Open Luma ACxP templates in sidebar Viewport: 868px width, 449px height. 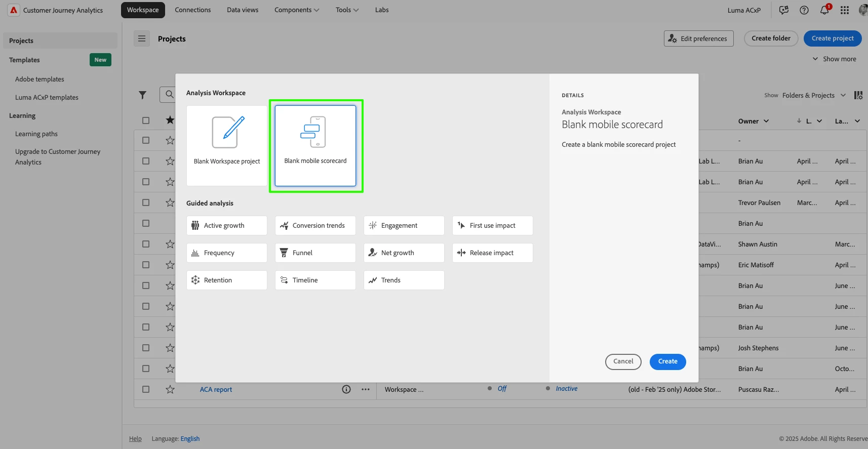coord(47,98)
